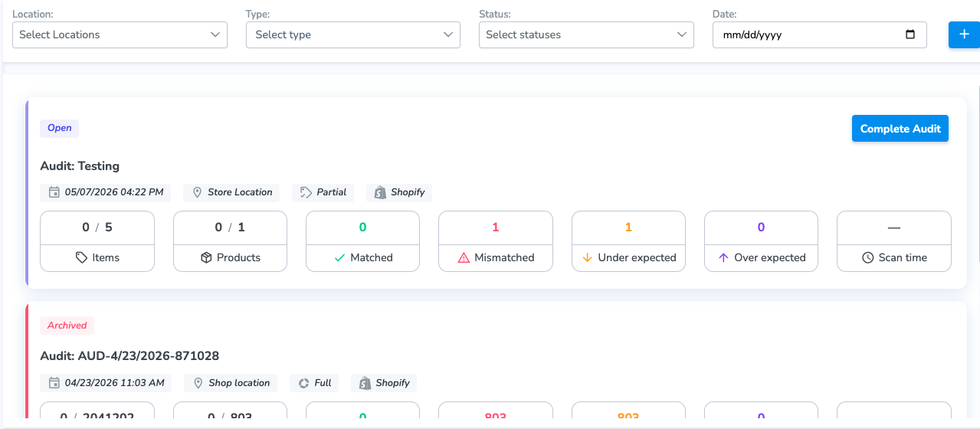Click the location pin icon beside Store Location

197,192
